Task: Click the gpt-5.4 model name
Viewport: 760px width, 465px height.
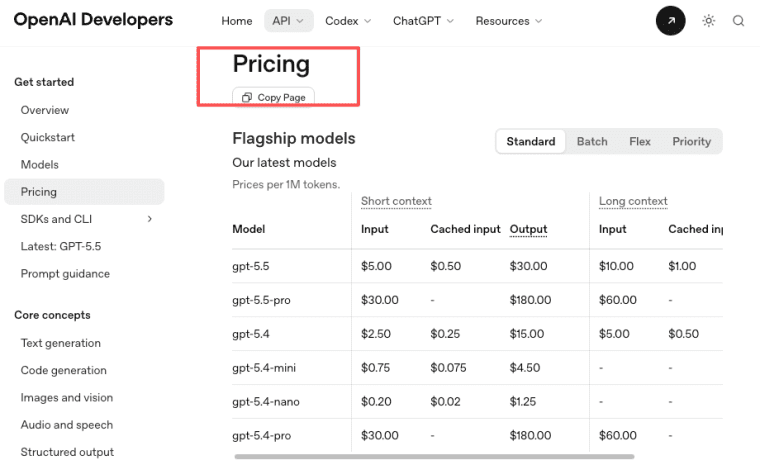Action: pyautogui.click(x=251, y=334)
